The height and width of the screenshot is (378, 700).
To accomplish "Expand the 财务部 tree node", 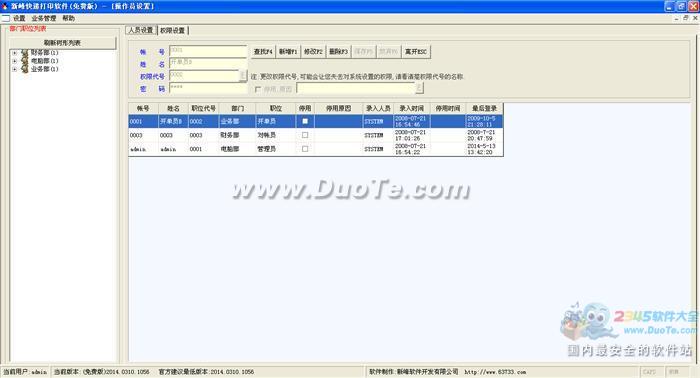I will (14, 53).
